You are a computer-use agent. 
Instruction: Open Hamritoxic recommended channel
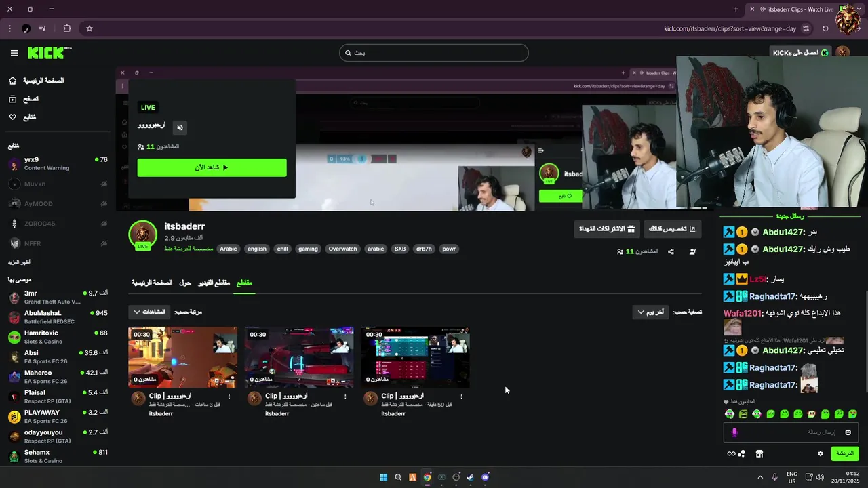tap(58, 337)
